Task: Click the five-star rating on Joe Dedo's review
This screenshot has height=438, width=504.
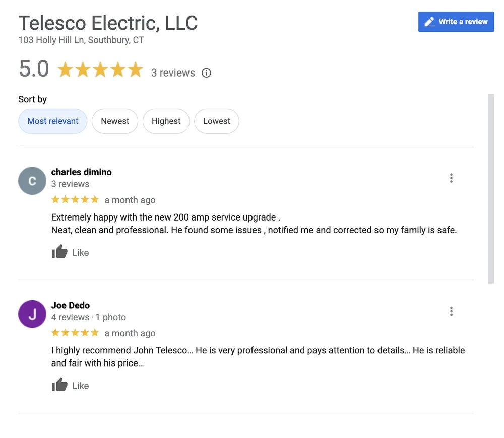Action: pyautogui.click(x=75, y=333)
